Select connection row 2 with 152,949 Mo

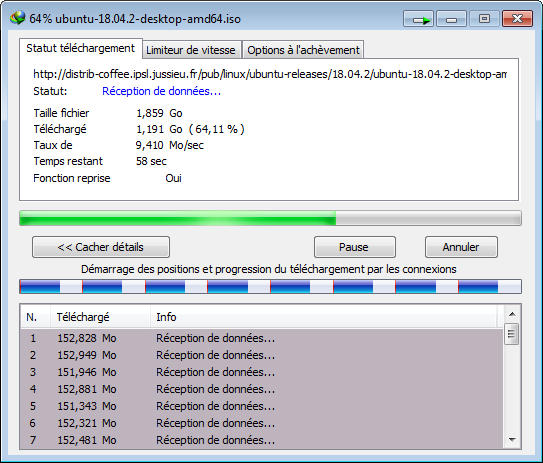(261, 355)
